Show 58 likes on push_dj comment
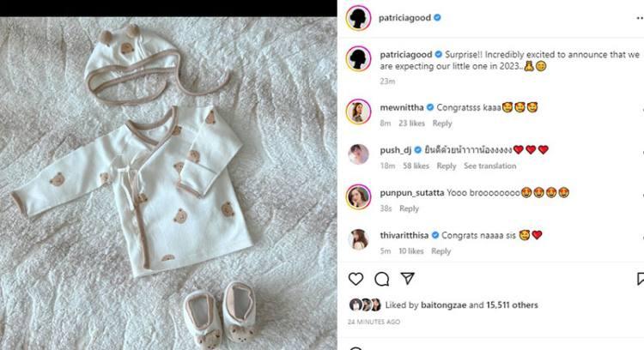Image resolution: width=644 pixels, height=350 pixels. (x=416, y=166)
